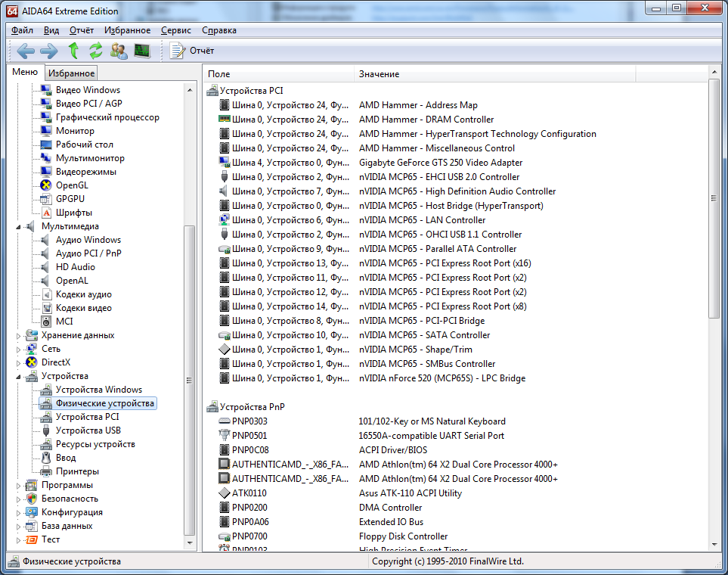
Task: Click the Графический процессор icon
Action: tap(45, 117)
